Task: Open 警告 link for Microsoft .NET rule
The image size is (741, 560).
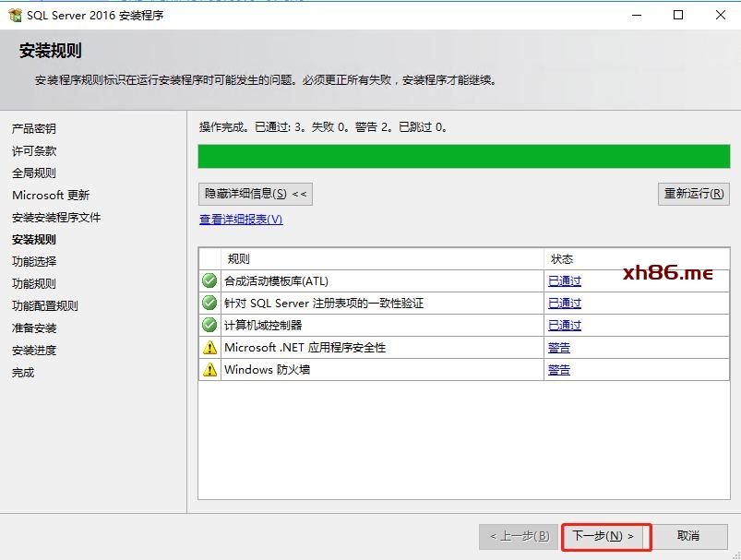Action: coord(559,348)
